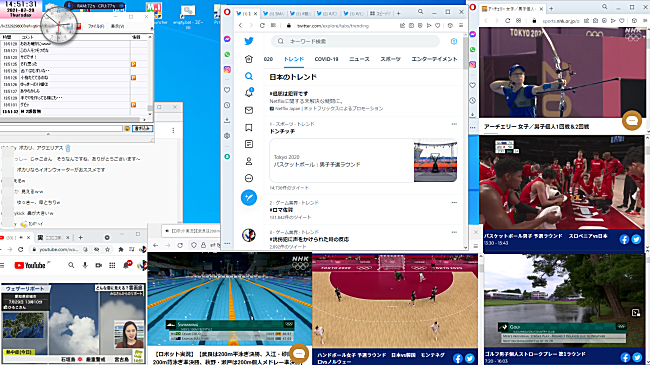
Task: Open Twitter messages envelope icon
Action: point(249,110)
